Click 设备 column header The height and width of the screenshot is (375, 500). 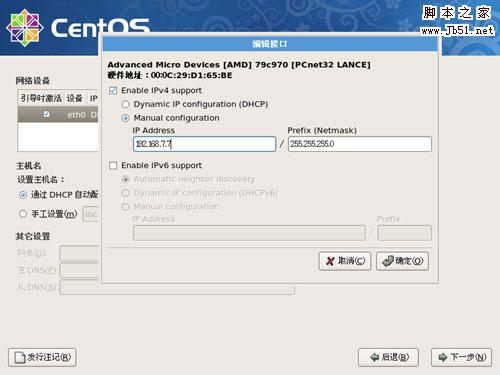pos(75,98)
